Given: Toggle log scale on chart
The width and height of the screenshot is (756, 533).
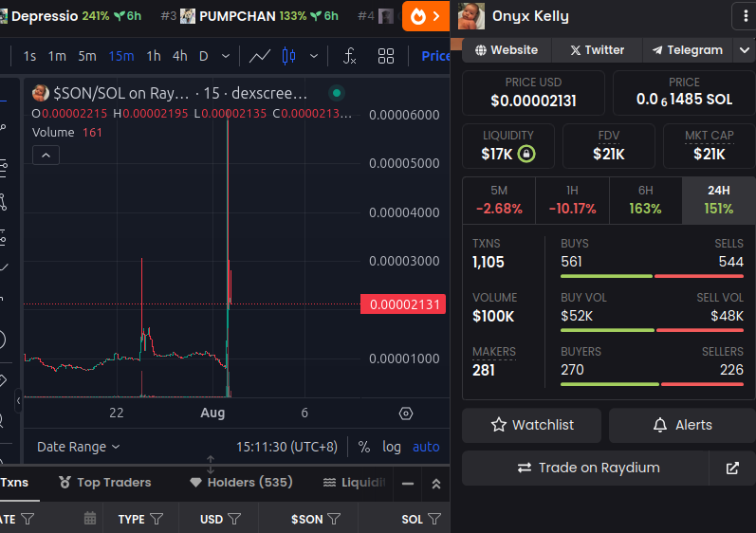Looking at the screenshot, I should (392, 447).
